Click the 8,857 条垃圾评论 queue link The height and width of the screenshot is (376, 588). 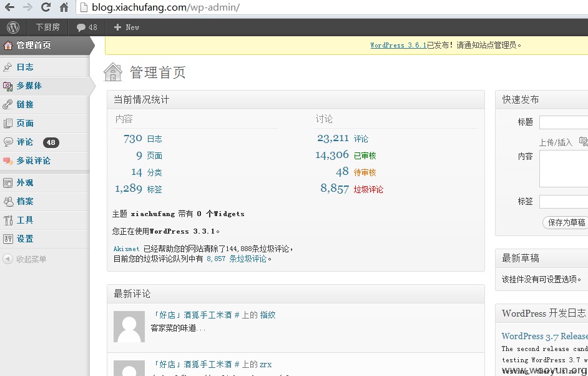237,259
